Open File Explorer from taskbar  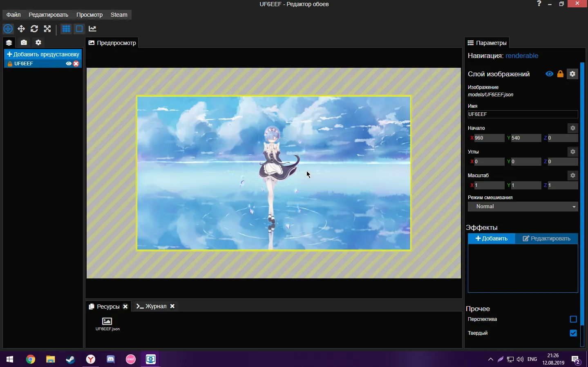pos(50,359)
